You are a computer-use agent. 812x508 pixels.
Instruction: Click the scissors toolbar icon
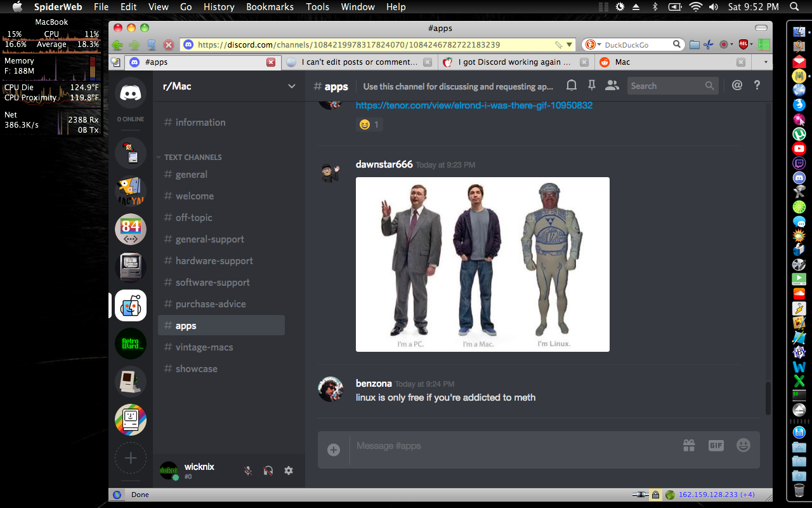click(x=709, y=44)
